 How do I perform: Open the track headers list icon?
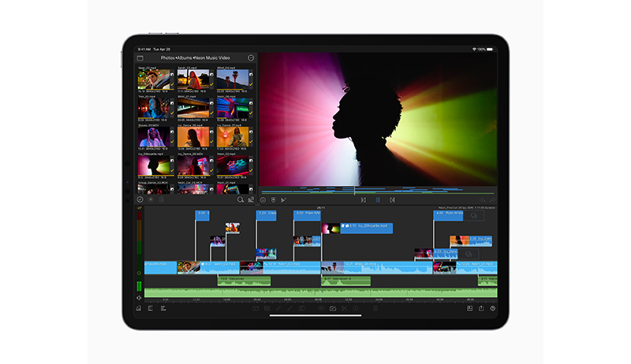pos(163,309)
